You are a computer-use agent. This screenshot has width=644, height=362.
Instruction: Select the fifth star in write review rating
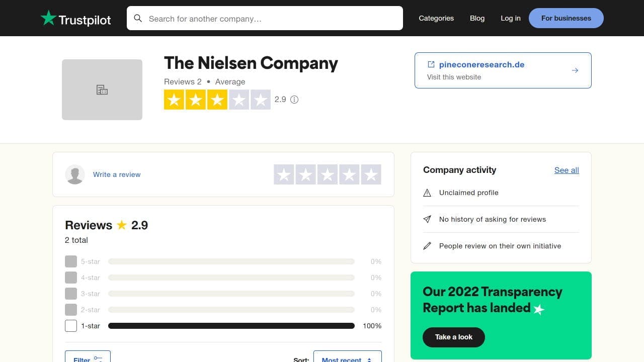(x=371, y=174)
